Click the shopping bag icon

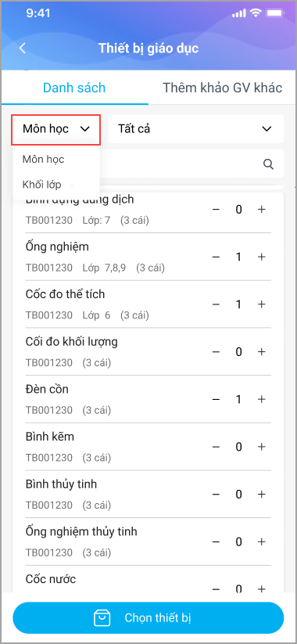101,617
